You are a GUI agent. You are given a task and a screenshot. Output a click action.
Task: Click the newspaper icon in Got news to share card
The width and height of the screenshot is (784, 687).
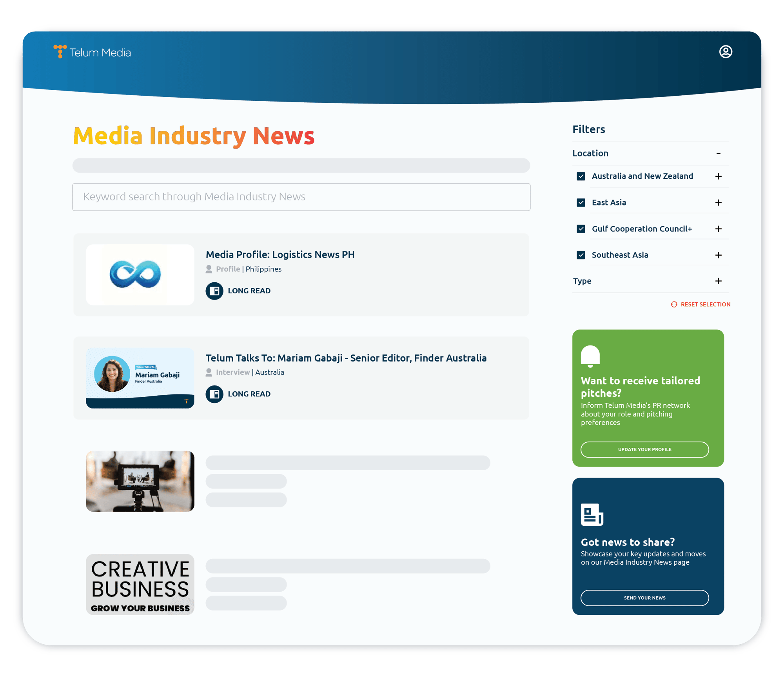(x=592, y=514)
